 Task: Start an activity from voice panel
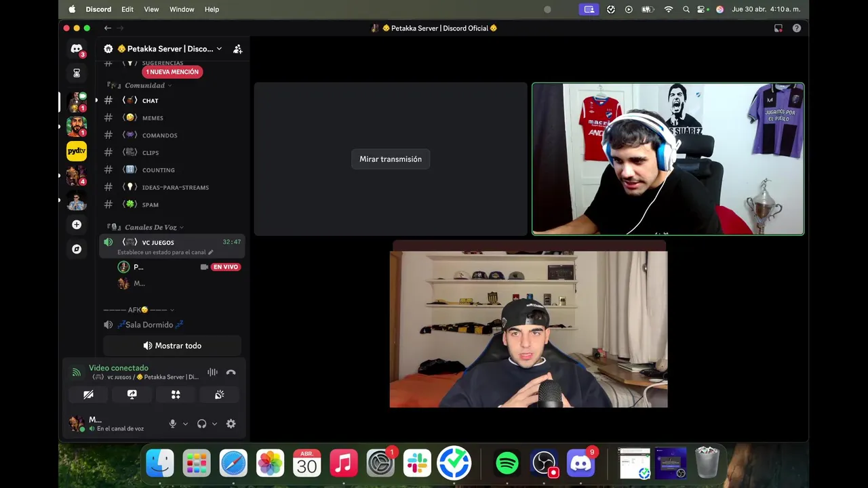coord(176,394)
